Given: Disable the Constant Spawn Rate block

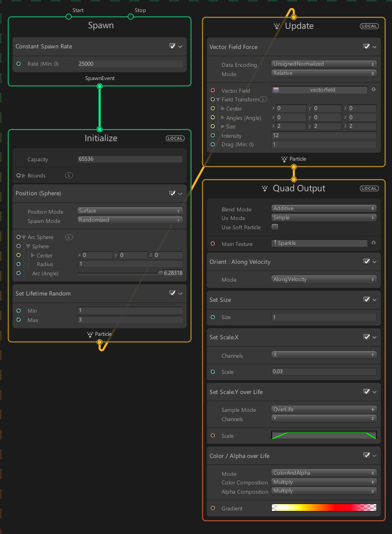Looking at the screenshot, I should pos(173,46).
